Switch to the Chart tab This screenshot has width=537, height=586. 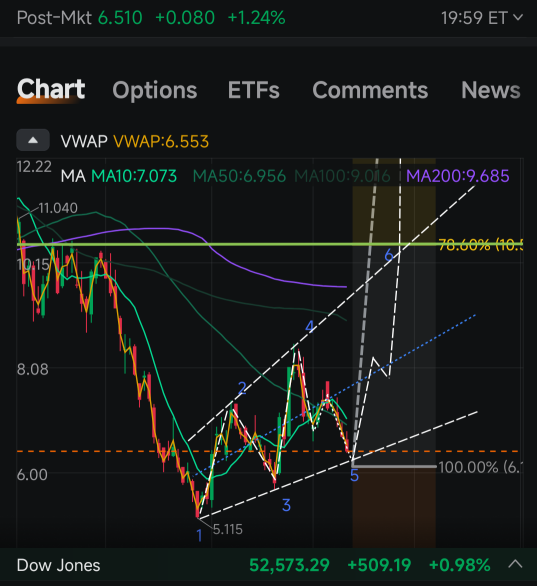point(51,90)
